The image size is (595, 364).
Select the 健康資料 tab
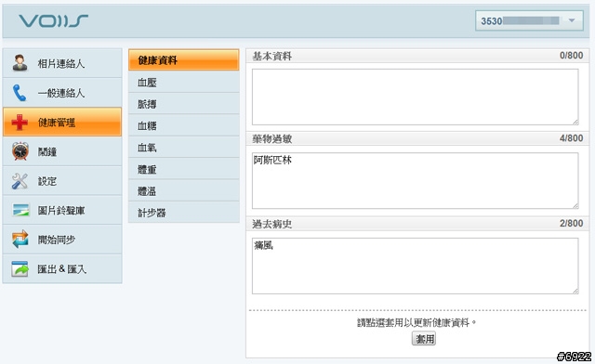coord(184,60)
